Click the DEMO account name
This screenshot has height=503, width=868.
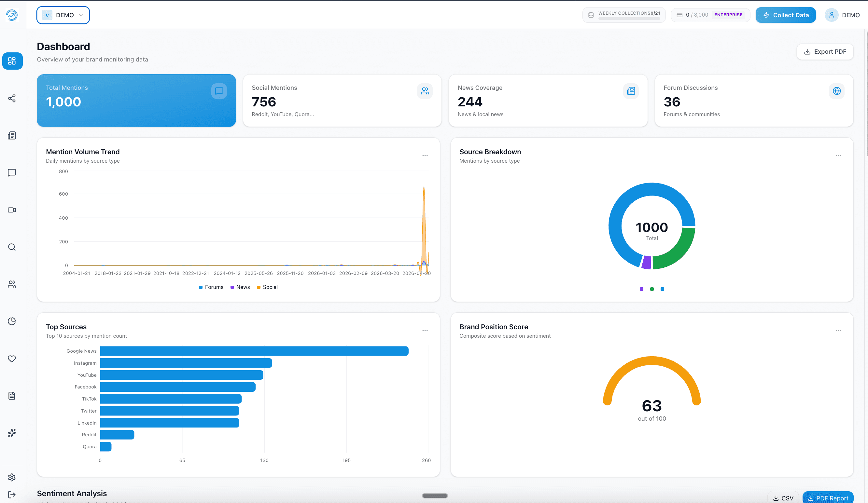click(x=851, y=15)
